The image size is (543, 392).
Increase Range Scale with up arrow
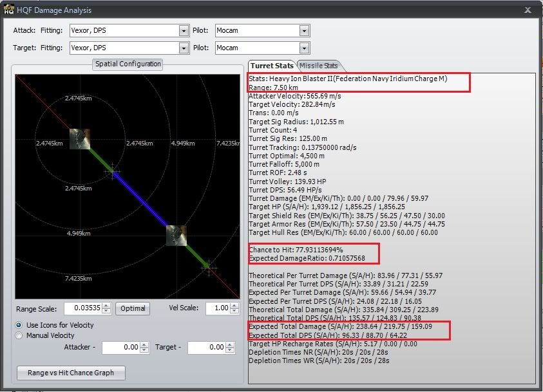[107, 306]
